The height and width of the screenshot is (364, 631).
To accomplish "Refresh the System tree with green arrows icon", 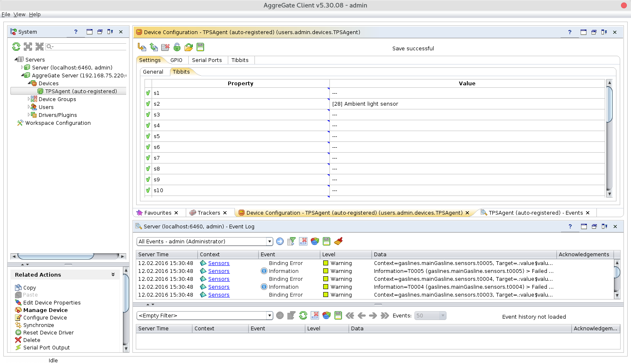I will click(x=16, y=47).
